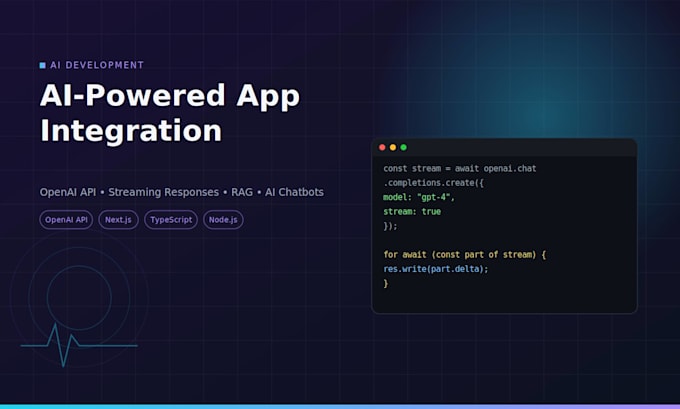Select the Next.js tag pill
The height and width of the screenshot is (409, 680).
click(118, 220)
